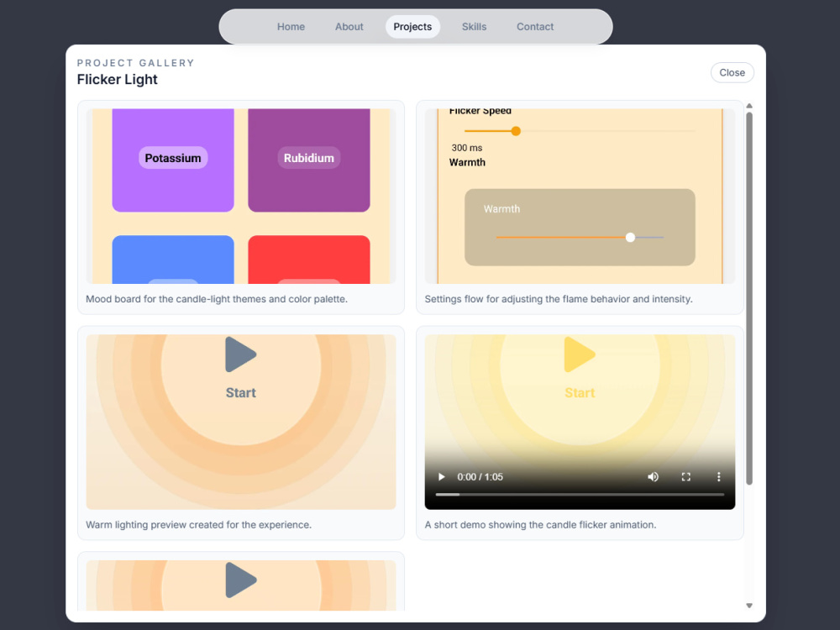Mute the demo video volume

[653, 477]
